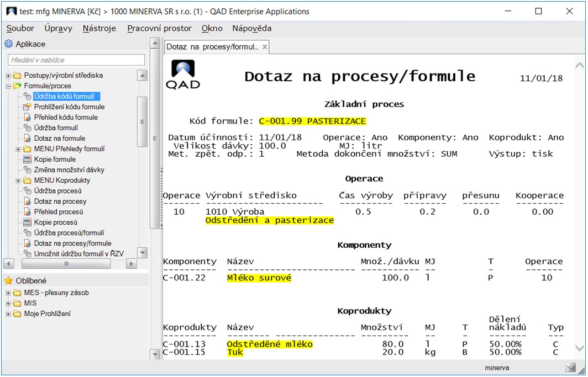Click the icon beside Přehled procesů
Viewport: 588px width, 377px height.
[x=28, y=211]
